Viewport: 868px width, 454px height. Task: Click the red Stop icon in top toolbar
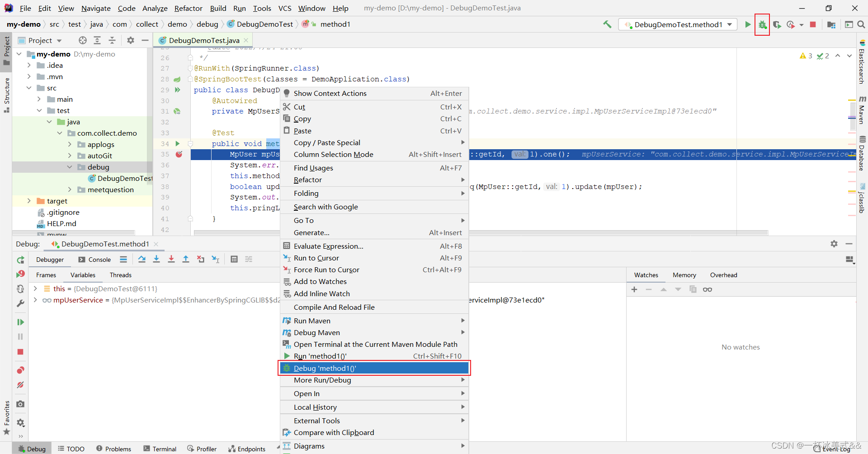click(813, 24)
